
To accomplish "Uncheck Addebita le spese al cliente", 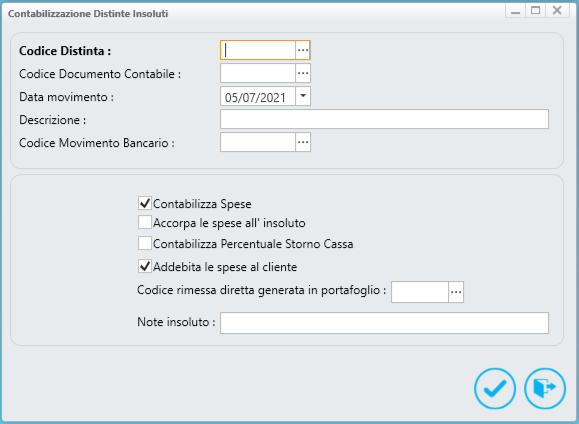I will [145, 266].
